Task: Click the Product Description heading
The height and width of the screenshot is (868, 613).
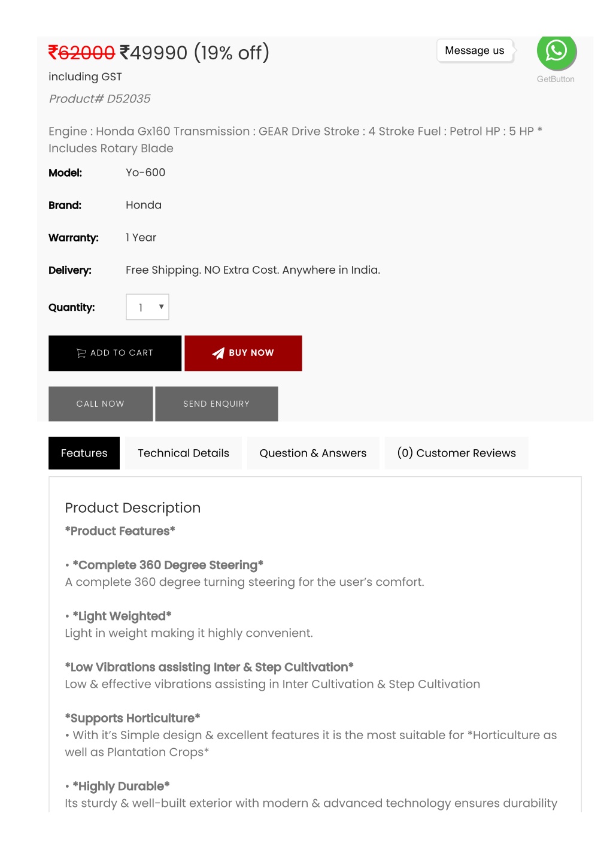Action: coord(133,508)
